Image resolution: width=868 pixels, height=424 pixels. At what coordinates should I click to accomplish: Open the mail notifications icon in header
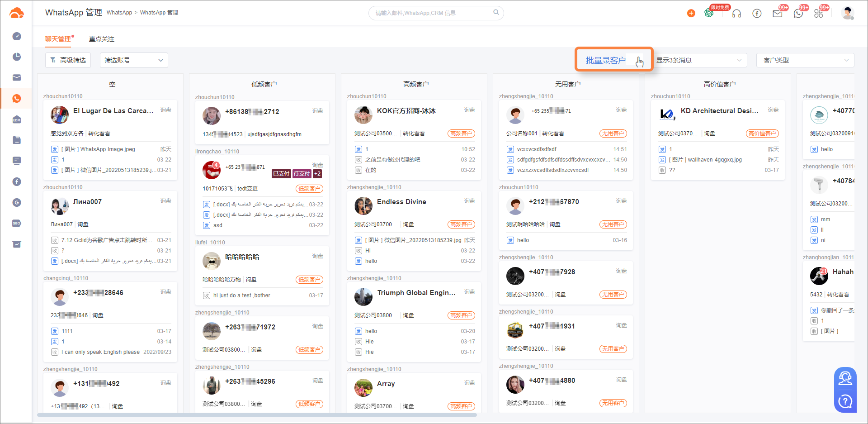pyautogui.click(x=778, y=14)
